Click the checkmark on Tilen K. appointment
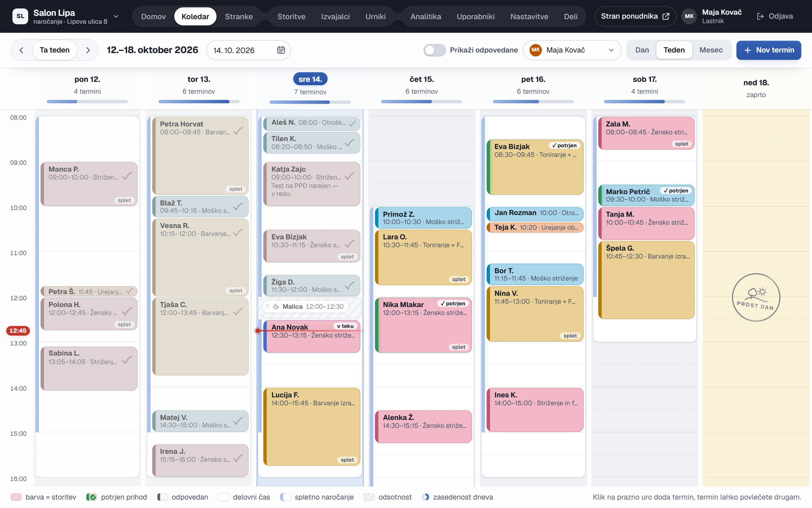This screenshot has height=508, width=812. tap(349, 143)
